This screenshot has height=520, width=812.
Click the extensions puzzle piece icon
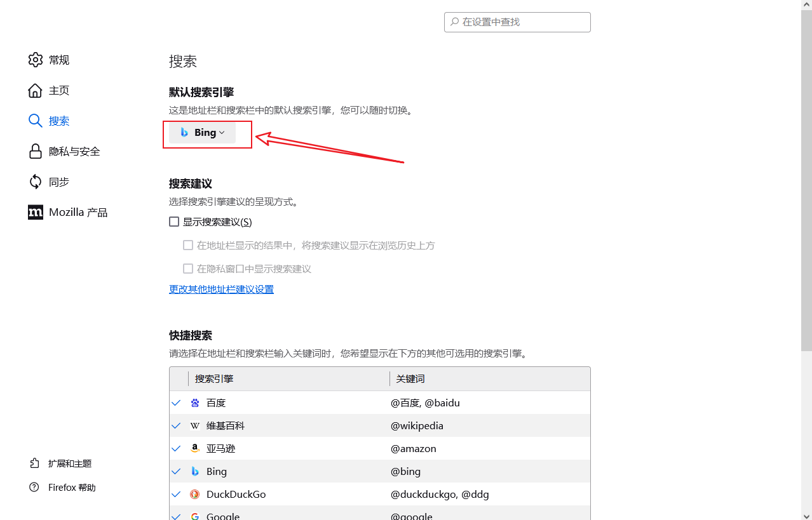click(x=34, y=463)
